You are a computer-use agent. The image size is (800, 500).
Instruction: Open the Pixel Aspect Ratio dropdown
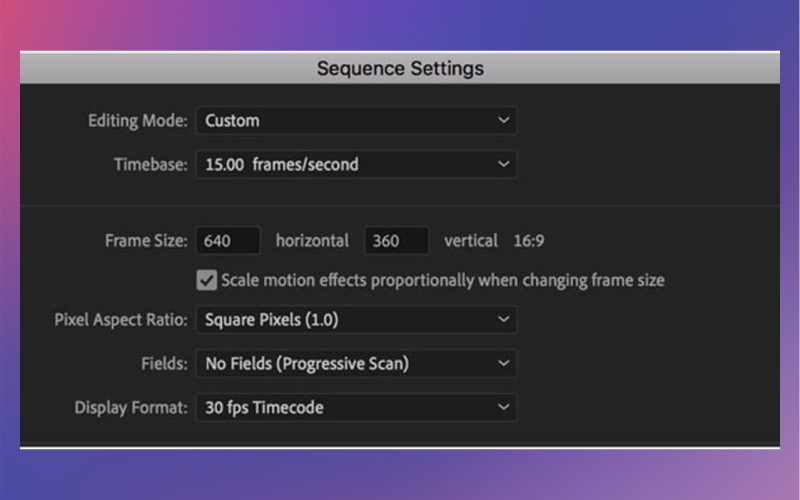point(356,319)
